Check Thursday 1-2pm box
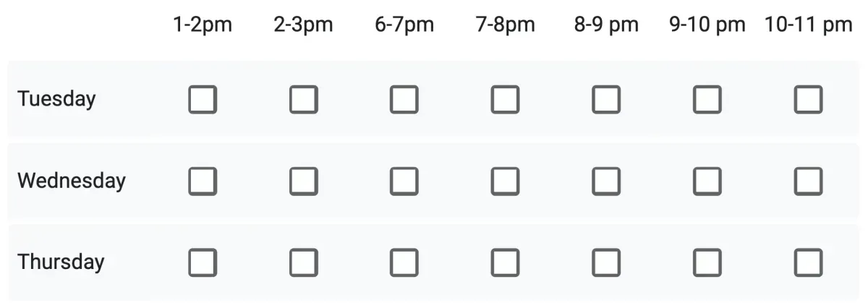The width and height of the screenshot is (868, 308). click(203, 262)
